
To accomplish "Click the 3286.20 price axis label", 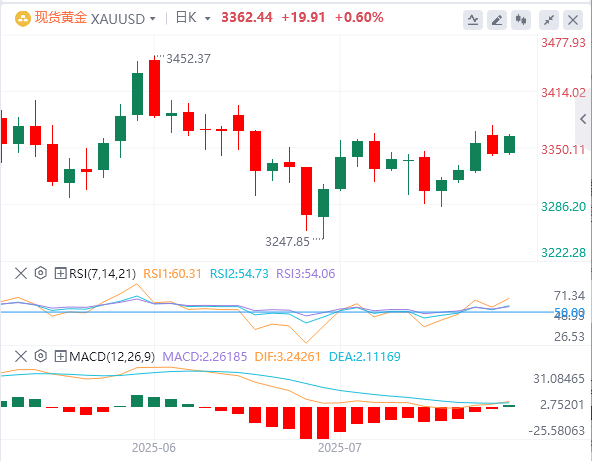I will coord(563,207).
